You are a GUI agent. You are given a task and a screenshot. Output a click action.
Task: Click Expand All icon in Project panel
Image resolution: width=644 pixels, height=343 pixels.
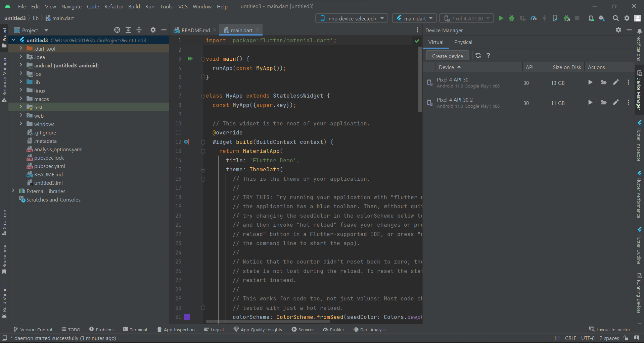pyautogui.click(x=128, y=30)
